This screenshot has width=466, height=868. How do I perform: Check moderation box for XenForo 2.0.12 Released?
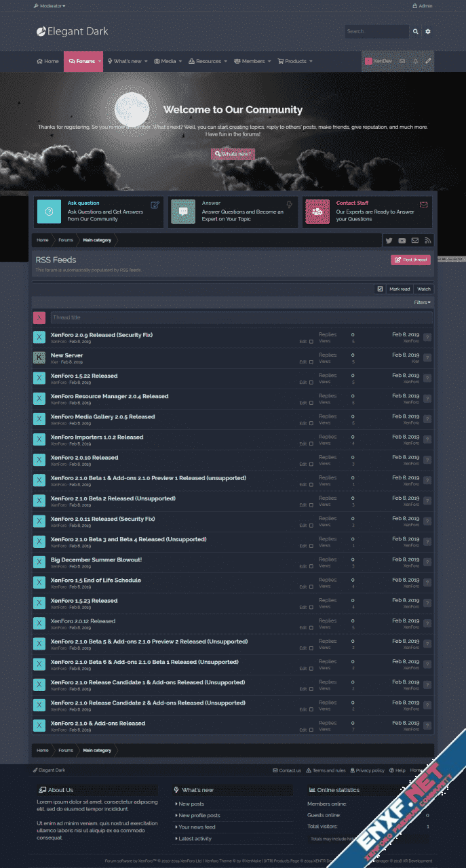(x=311, y=627)
